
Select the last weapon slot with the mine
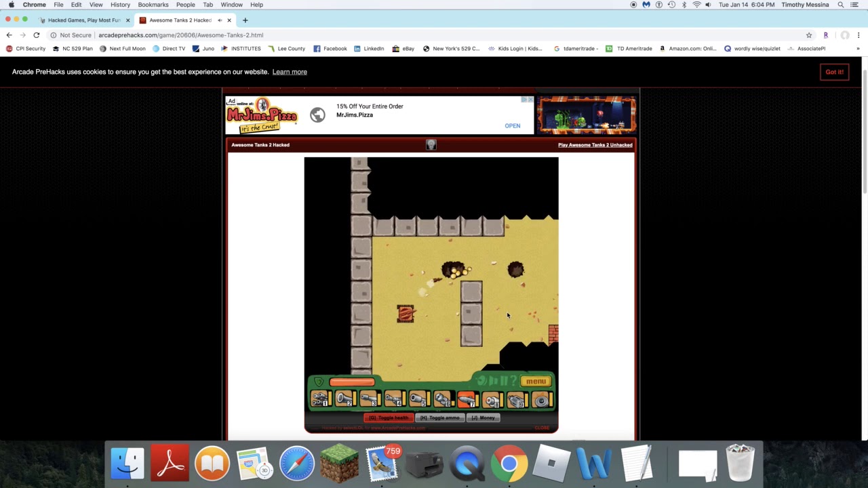point(542,399)
